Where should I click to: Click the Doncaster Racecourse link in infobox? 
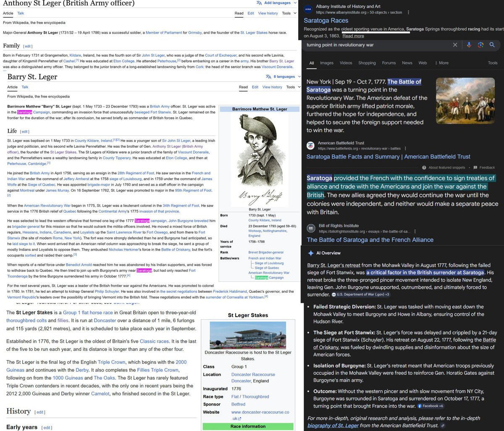(253, 375)
